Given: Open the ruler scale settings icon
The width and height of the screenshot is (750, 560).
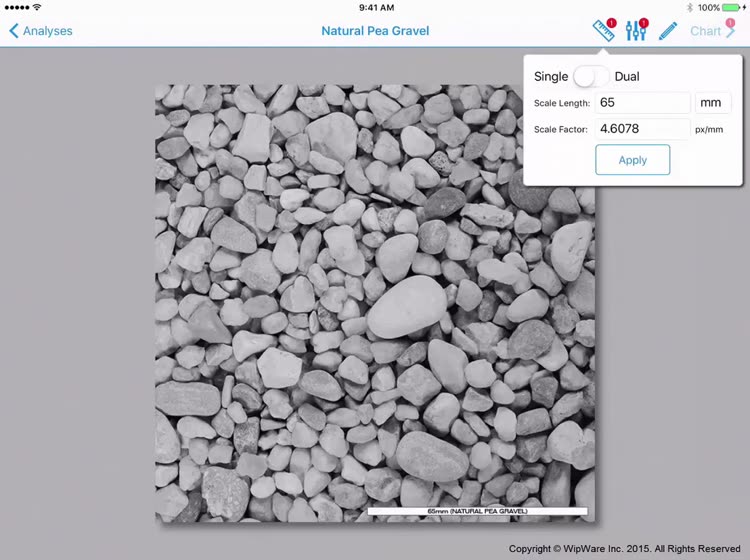Looking at the screenshot, I should click(603, 30).
